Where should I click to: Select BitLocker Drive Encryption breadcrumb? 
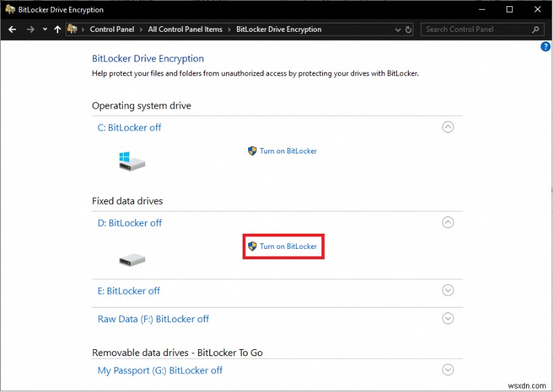279,30
